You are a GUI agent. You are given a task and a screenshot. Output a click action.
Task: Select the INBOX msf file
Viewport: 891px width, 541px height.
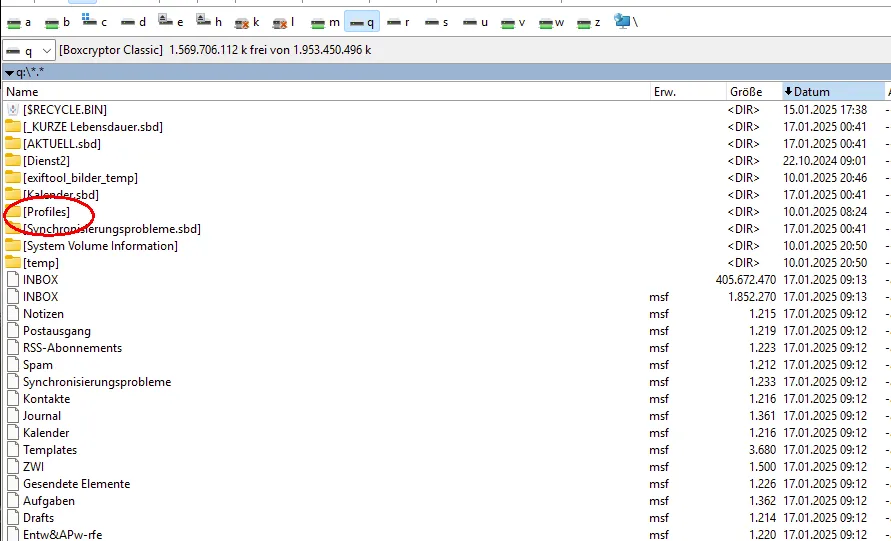point(40,297)
